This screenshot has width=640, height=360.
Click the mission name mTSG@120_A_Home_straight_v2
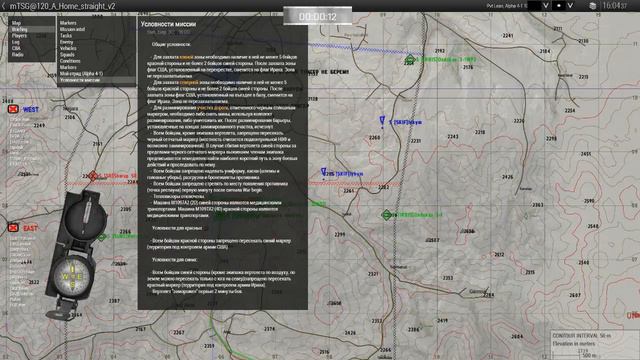coord(62,6)
